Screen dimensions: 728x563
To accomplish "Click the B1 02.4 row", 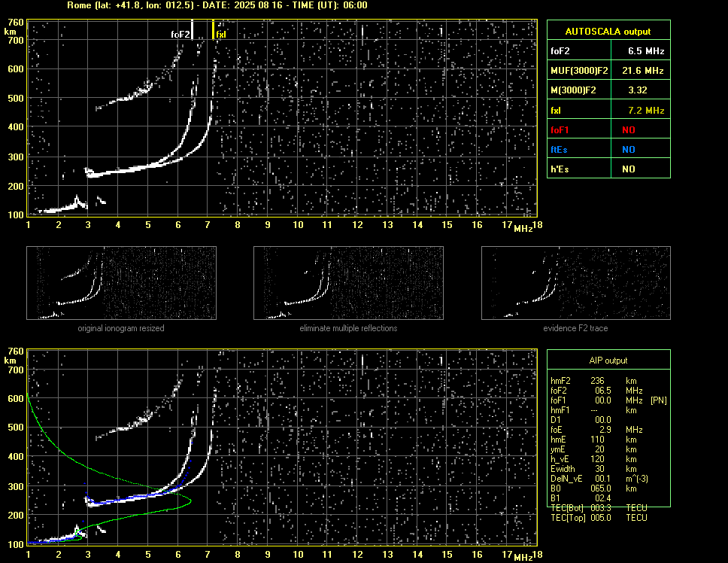I will (581, 498).
